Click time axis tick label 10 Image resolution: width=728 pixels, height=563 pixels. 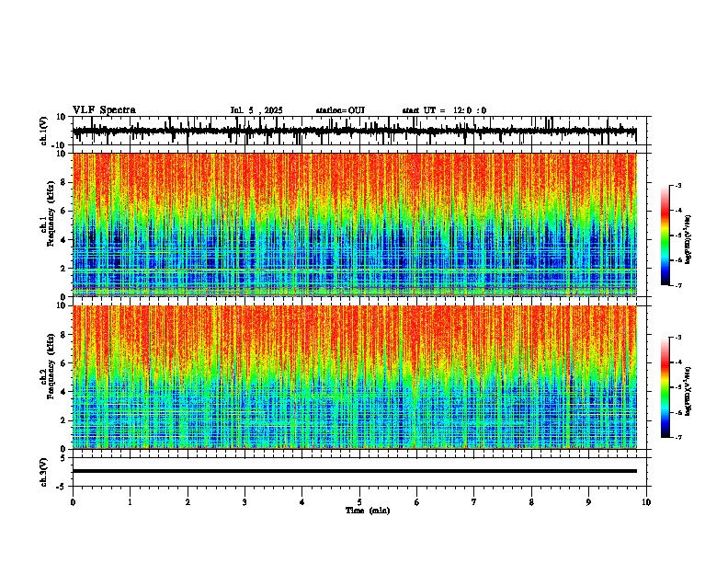[x=646, y=502]
